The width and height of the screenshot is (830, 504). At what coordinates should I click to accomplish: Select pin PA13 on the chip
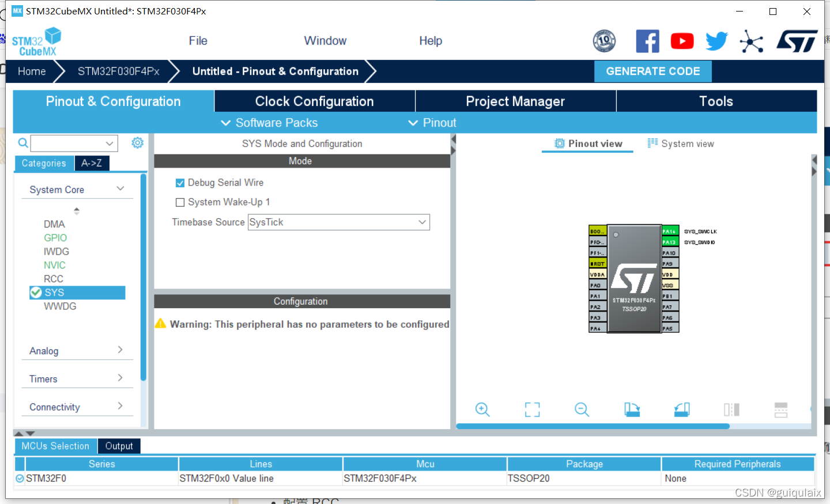click(x=670, y=242)
